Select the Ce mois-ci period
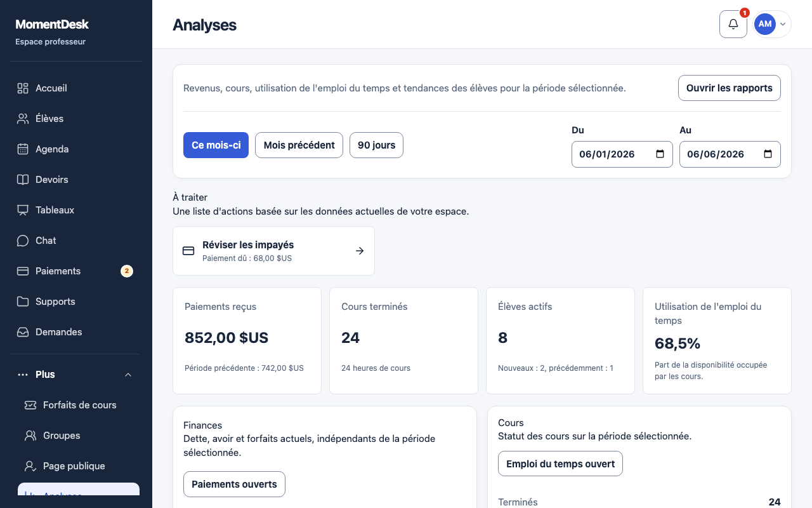Screen dimensions: 812x508 [216, 145]
